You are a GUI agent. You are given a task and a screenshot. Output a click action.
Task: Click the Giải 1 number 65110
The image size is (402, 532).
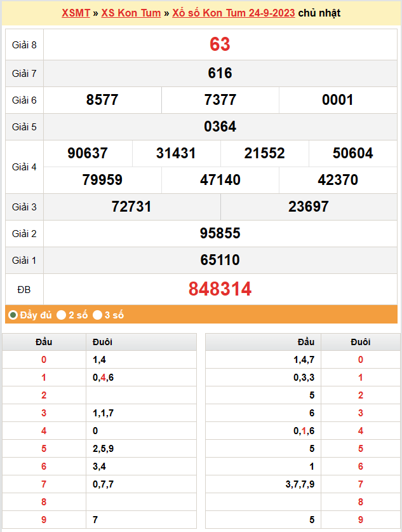coord(220,260)
